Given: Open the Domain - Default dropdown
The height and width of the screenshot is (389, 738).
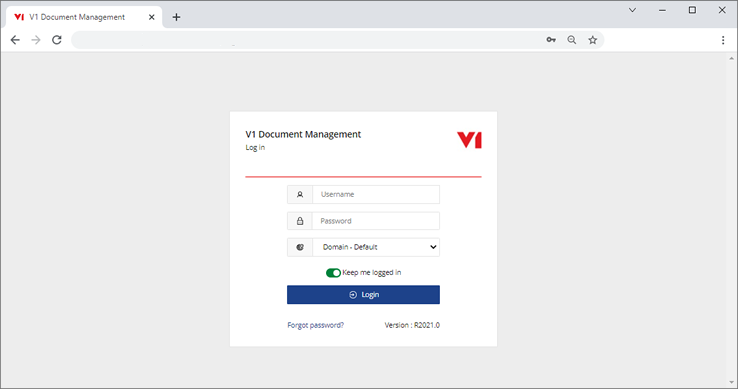Looking at the screenshot, I should coord(376,247).
